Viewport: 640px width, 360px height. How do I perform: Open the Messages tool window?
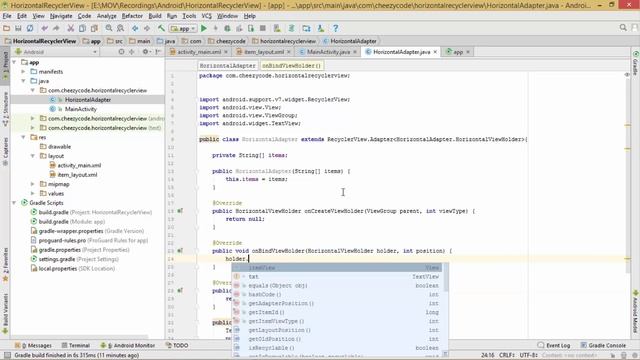click(x=33, y=345)
